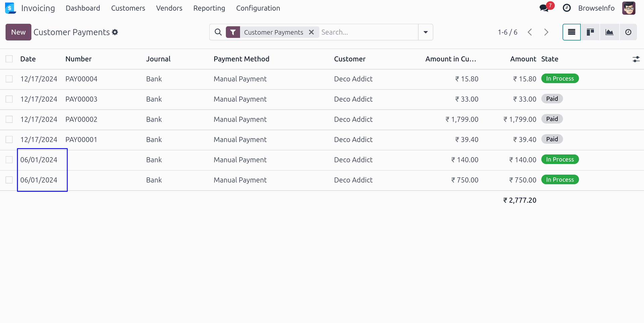Open the messages chat icon

click(x=544, y=8)
